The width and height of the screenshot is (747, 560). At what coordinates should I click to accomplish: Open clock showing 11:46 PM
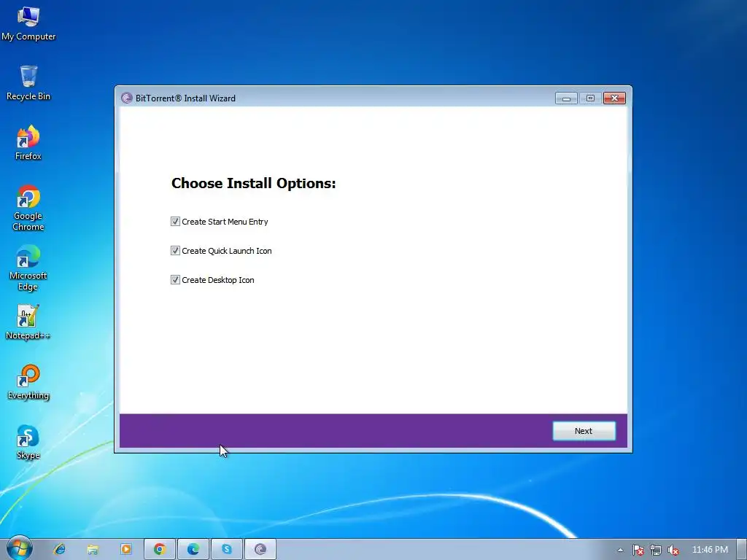710,550
